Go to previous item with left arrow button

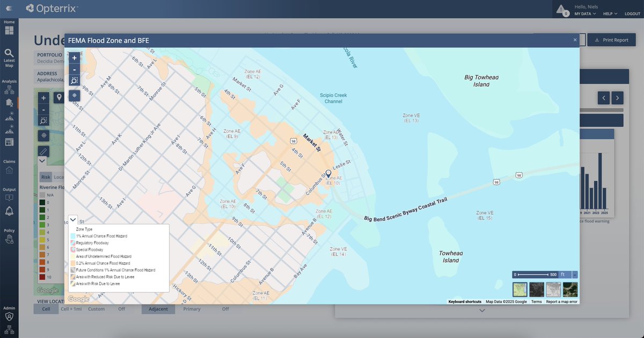coord(604,98)
